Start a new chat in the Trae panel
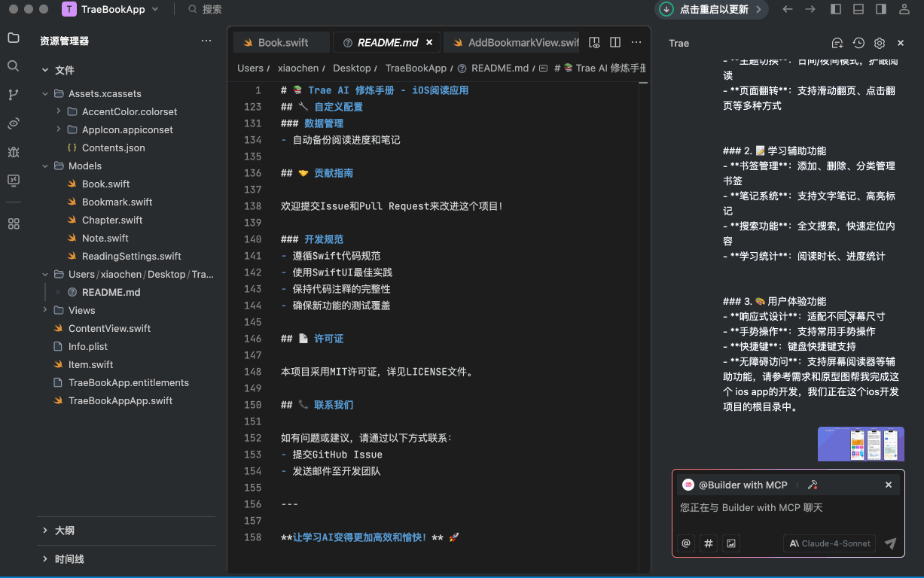The image size is (924, 578). pos(837,43)
